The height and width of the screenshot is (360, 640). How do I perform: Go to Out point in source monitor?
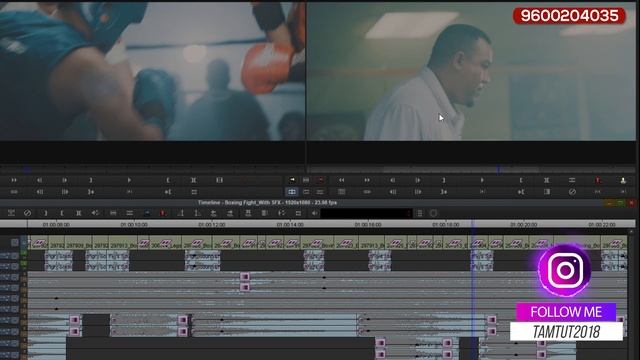pyautogui.click(x=91, y=192)
